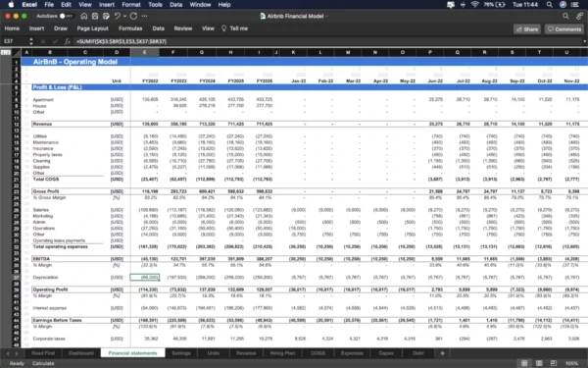Select row 12 header
The width and height of the screenshot is (588, 368).
click(x=16, y=124)
